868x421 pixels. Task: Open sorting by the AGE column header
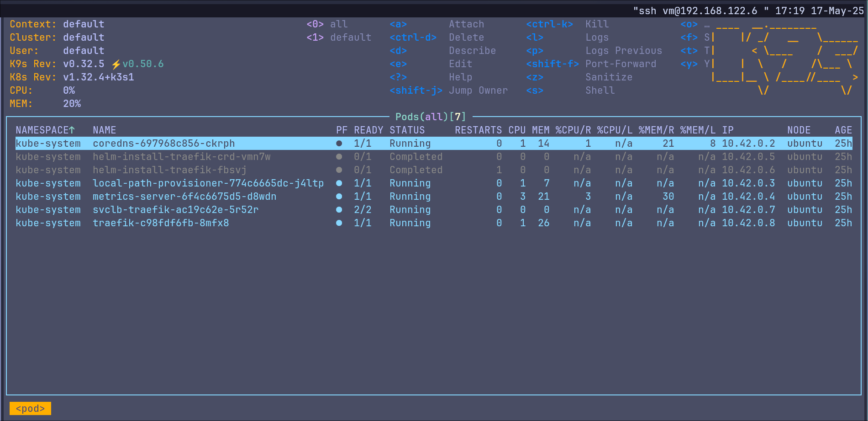click(x=843, y=130)
